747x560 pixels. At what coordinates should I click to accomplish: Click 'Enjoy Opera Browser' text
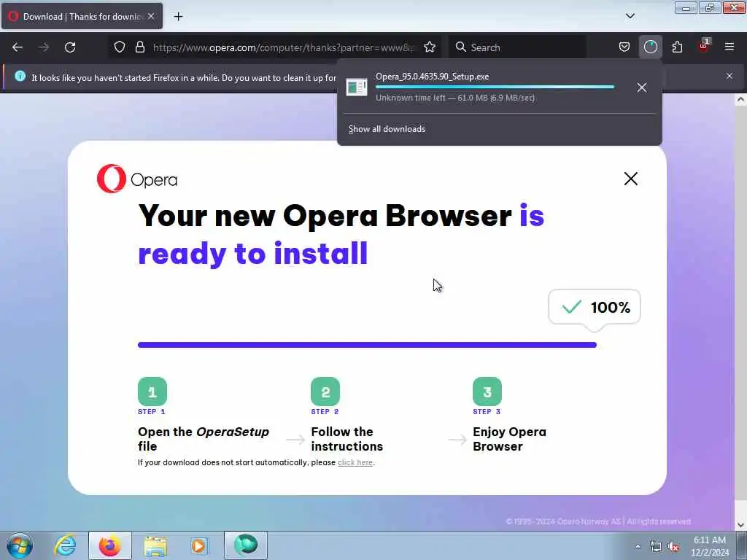(509, 439)
